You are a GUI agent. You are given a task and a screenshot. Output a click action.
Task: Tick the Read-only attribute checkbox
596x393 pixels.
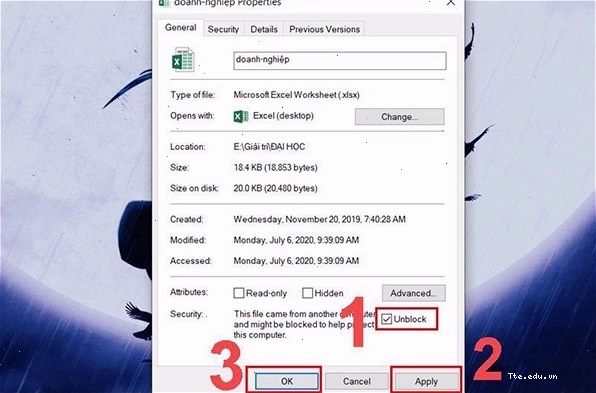coord(239,293)
